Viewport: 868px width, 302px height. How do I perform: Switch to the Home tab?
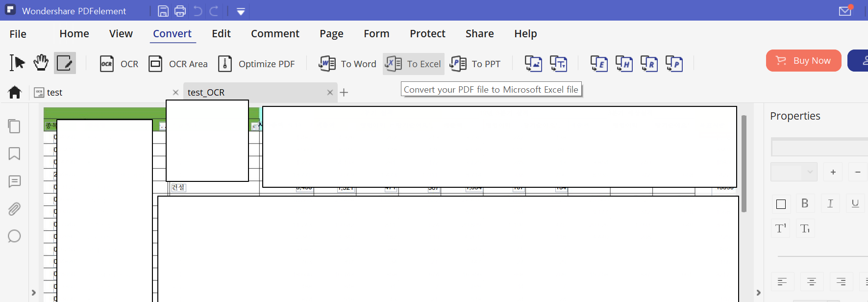[74, 33]
